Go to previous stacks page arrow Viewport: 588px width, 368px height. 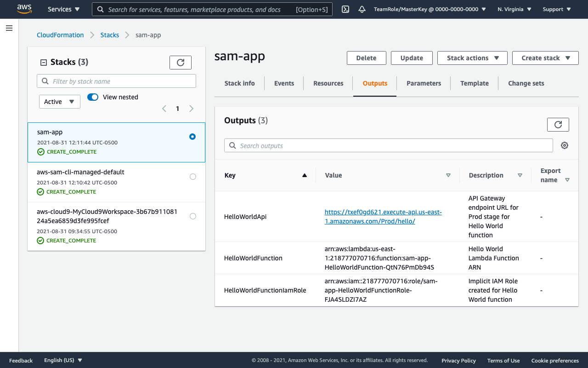164,109
